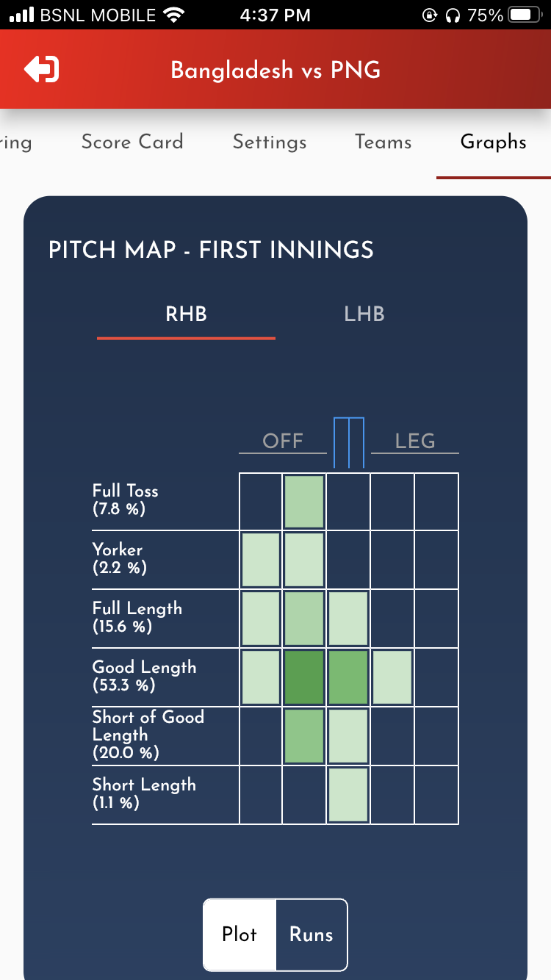Select the Plot display mode

240,934
